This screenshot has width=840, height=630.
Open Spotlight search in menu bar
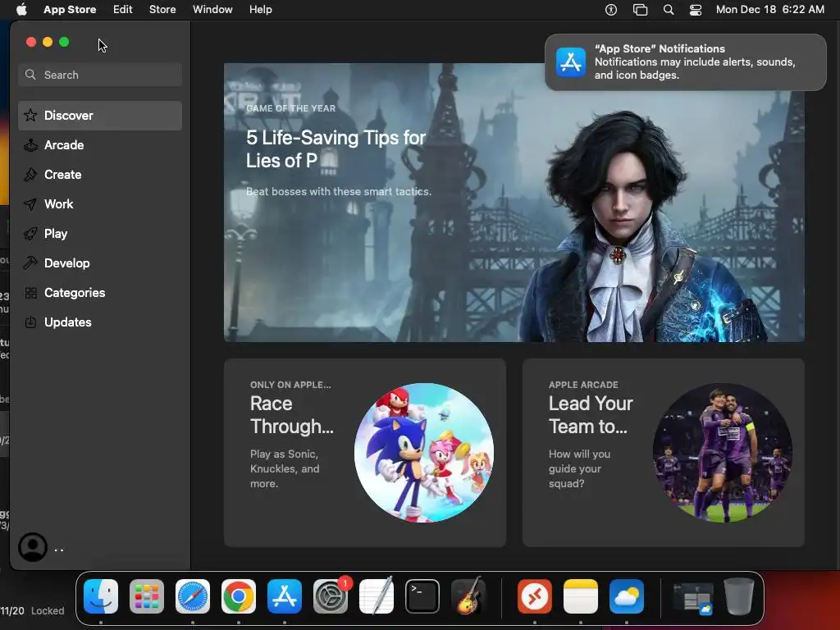[x=668, y=10]
